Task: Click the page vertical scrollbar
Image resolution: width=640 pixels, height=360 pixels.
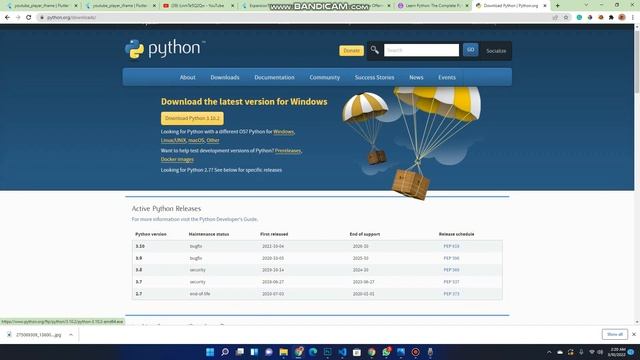Action: pos(637,61)
